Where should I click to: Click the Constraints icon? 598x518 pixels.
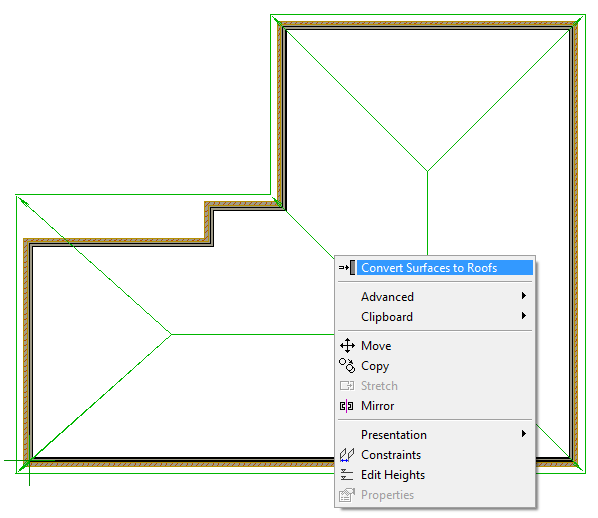tap(347, 455)
